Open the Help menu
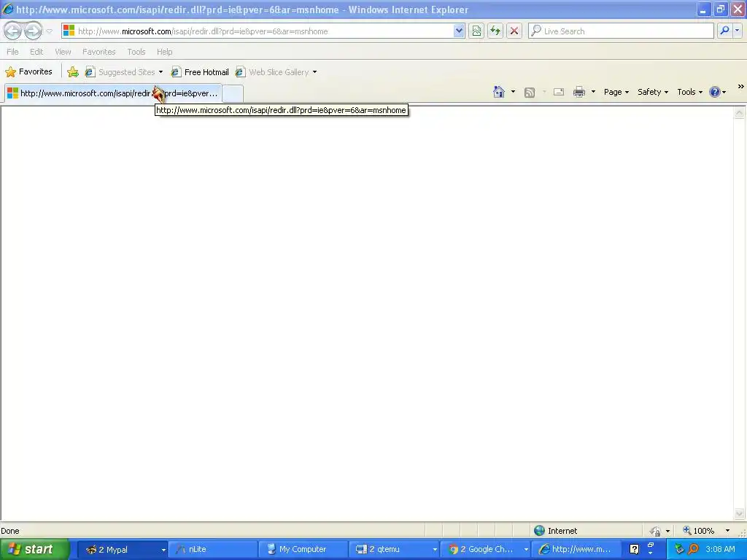The height and width of the screenshot is (560, 747). point(164,52)
